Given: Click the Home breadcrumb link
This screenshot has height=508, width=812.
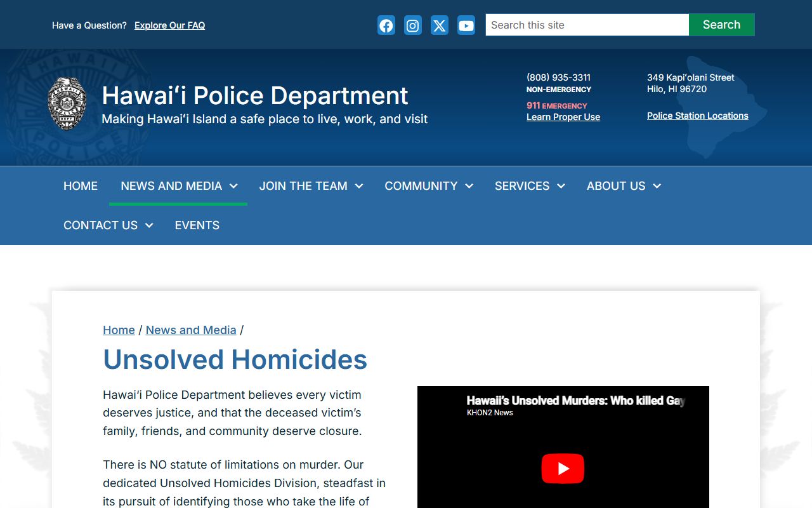Looking at the screenshot, I should [119, 330].
